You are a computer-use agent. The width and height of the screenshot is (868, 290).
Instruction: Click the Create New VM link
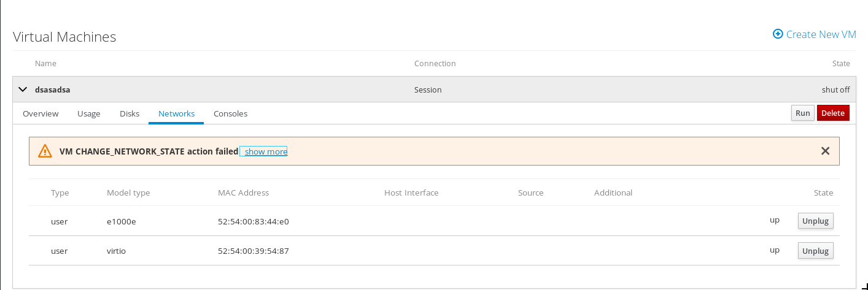(x=821, y=34)
